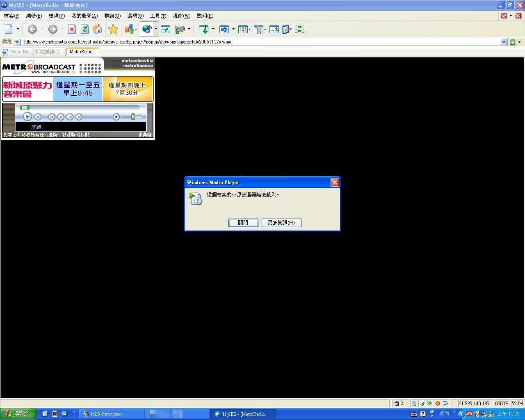Expand the page down-arrow icon dropdown
This screenshot has height=420, width=525.
coord(213,29)
